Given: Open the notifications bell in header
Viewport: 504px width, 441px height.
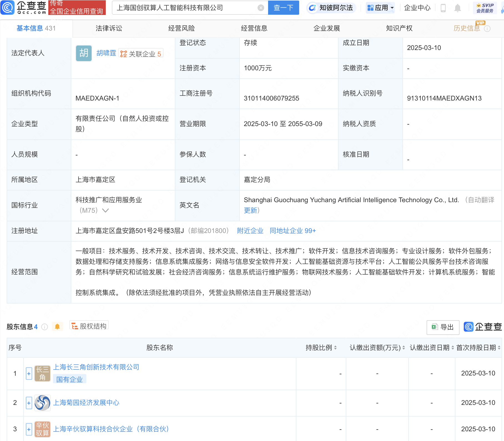Looking at the screenshot, I should click(458, 8).
